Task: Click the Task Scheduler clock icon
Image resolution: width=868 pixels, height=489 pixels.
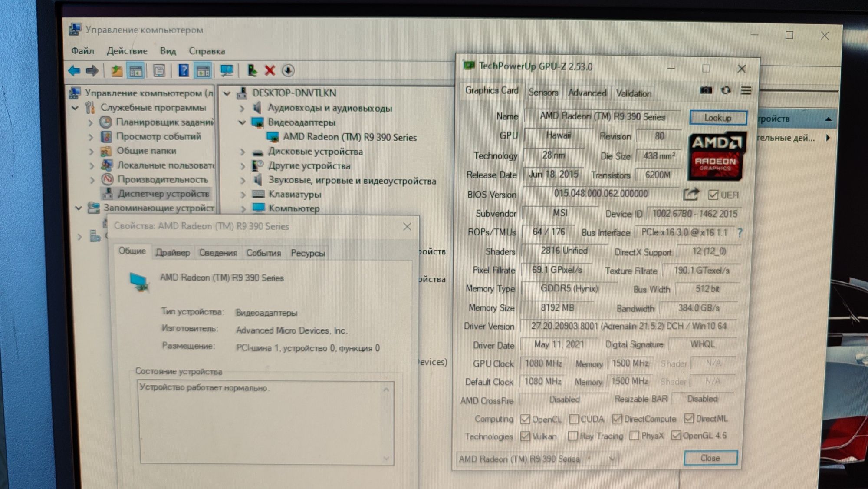Action: pyautogui.click(x=105, y=122)
